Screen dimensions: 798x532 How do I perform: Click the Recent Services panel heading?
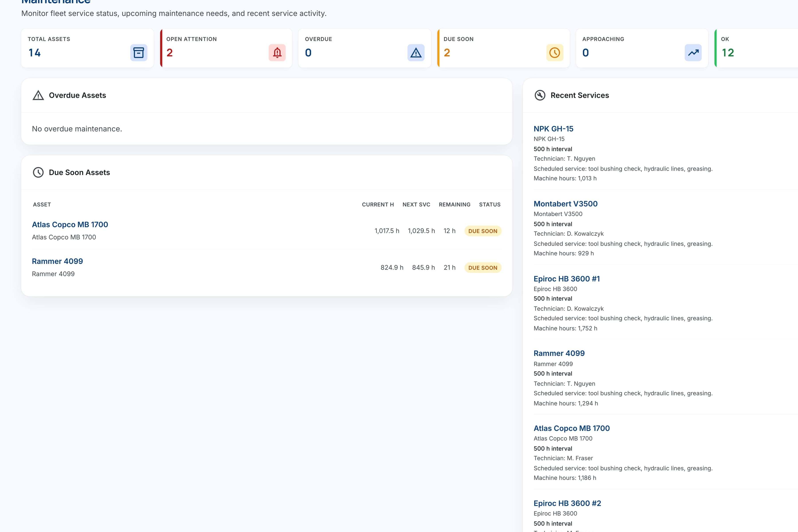pyautogui.click(x=579, y=95)
